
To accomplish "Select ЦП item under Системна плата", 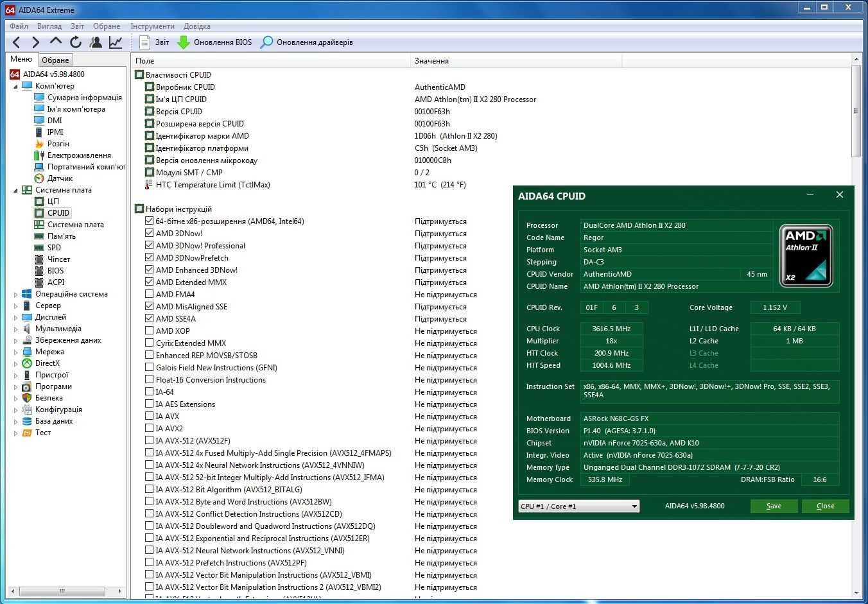I will click(x=53, y=202).
